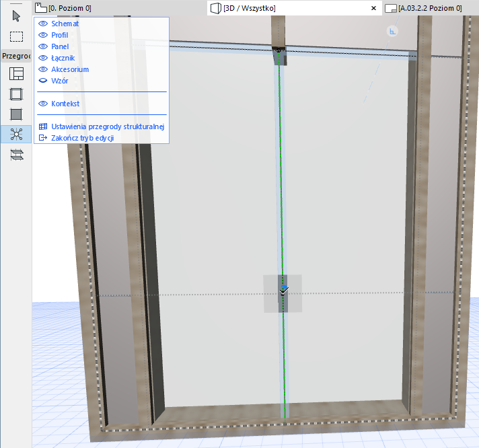Expand the Przegroda toolbox group header
This screenshot has height=448, width=479.
click(x=16, y=57)
